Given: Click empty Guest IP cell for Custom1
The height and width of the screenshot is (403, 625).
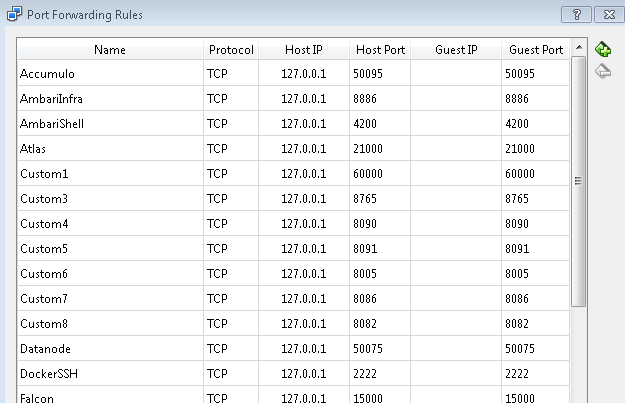Looking at the screenshot, I should pyautogui.click(x=456, y=174).
